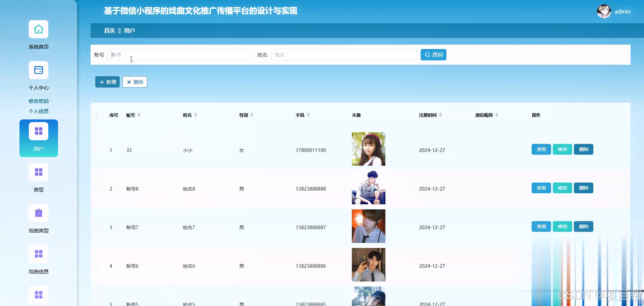Click the sort control on 账号 column

click(139, 115)
